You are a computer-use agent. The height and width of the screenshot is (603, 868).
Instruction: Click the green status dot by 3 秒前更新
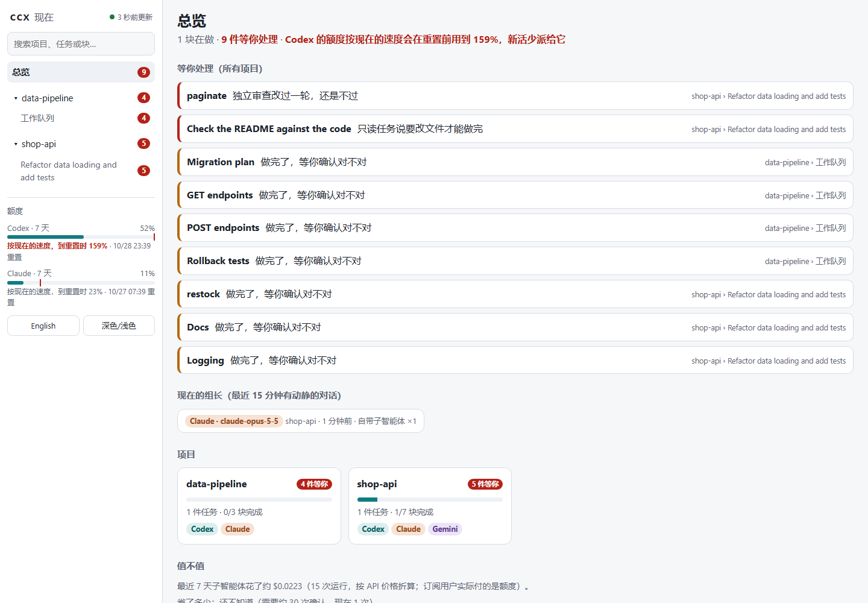[x=112, y=17]
